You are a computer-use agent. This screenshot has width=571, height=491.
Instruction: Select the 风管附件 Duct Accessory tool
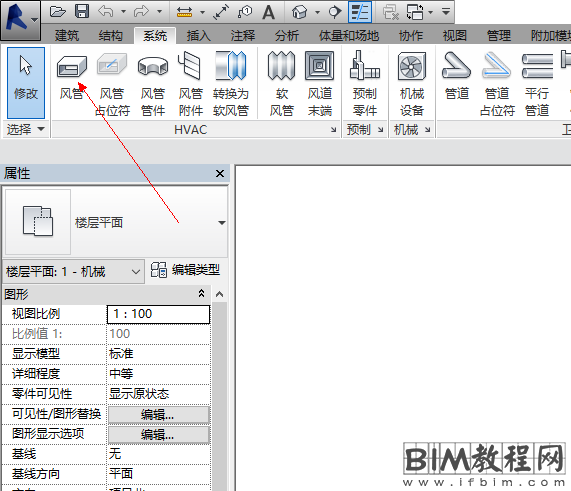pos(190,84)
